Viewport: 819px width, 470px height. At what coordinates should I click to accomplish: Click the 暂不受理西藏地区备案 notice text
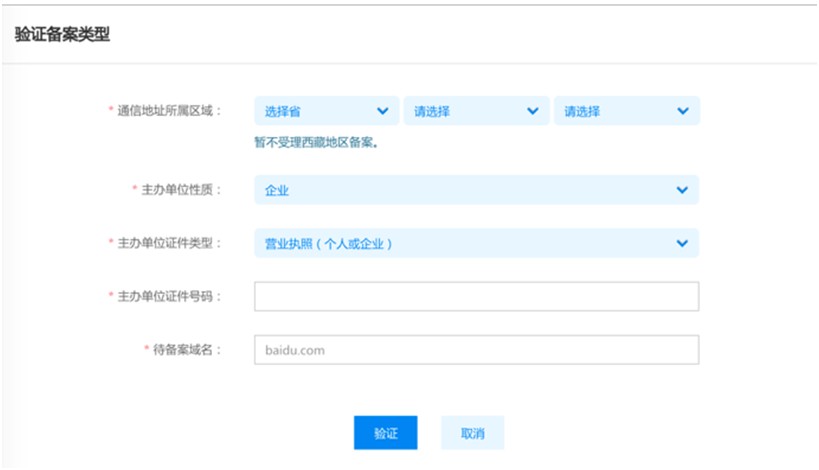click(322, 141)
